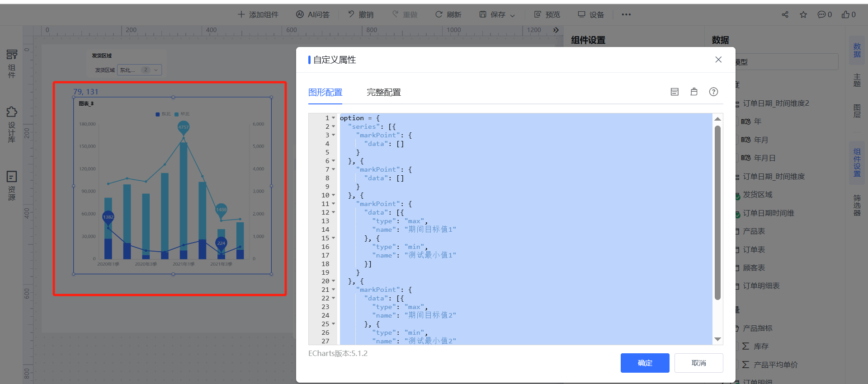Switch to the 图形配置 tab

pos(325,92)
